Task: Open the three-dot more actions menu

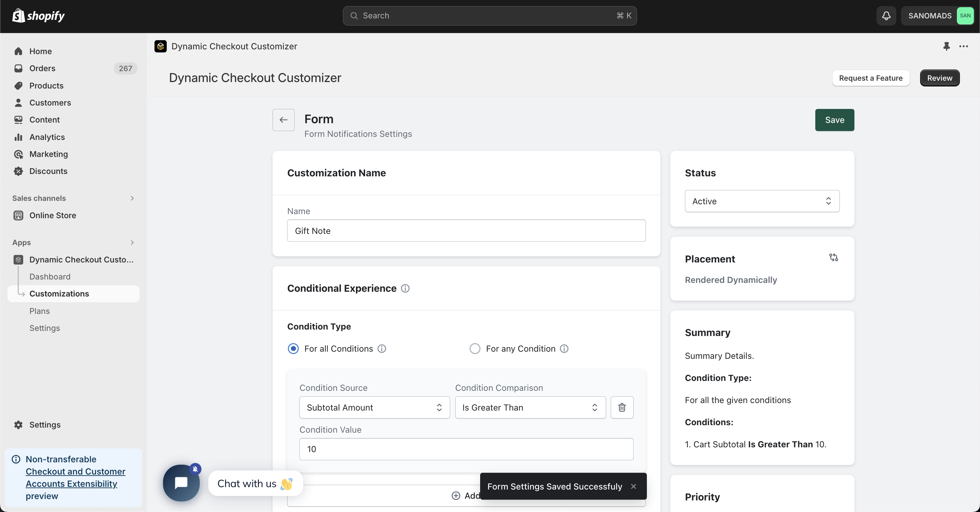Action: 964,46
